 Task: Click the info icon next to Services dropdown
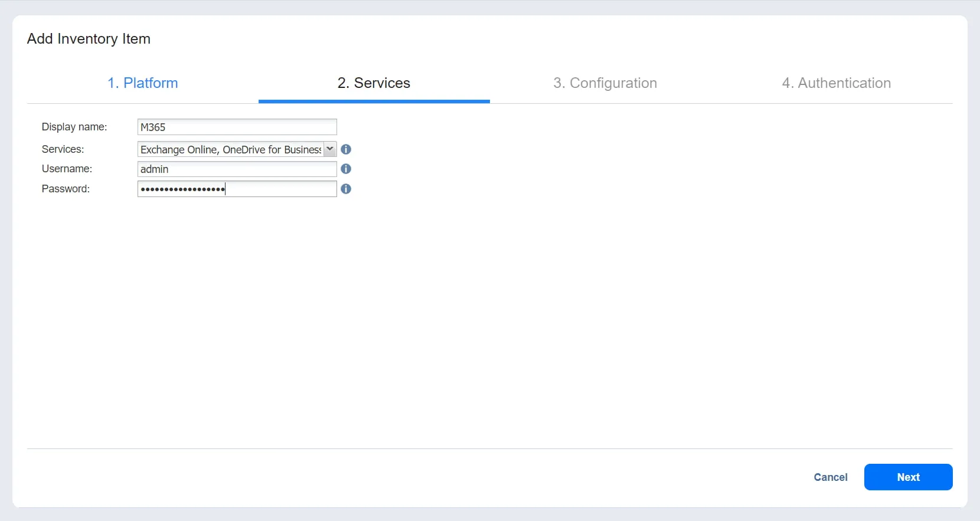click(346, 149)
